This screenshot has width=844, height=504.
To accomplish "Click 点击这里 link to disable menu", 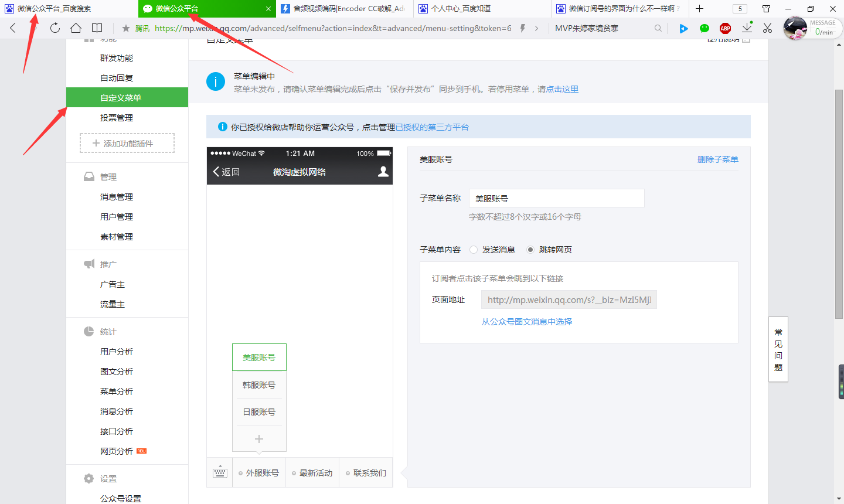I will (x=562, y=89).
